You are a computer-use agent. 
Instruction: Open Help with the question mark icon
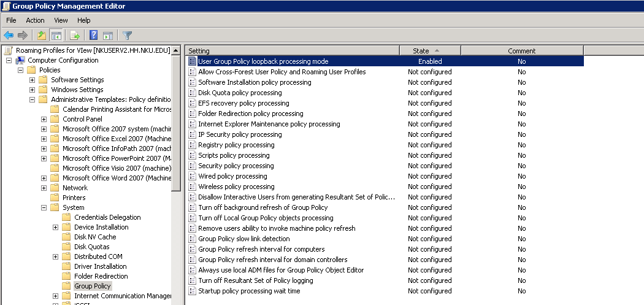click(93, 36)
